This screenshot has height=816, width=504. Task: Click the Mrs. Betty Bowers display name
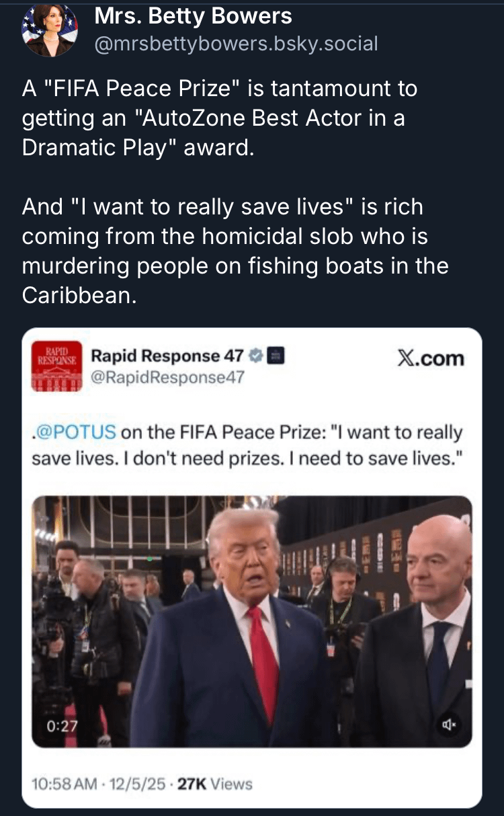[194, 16]
